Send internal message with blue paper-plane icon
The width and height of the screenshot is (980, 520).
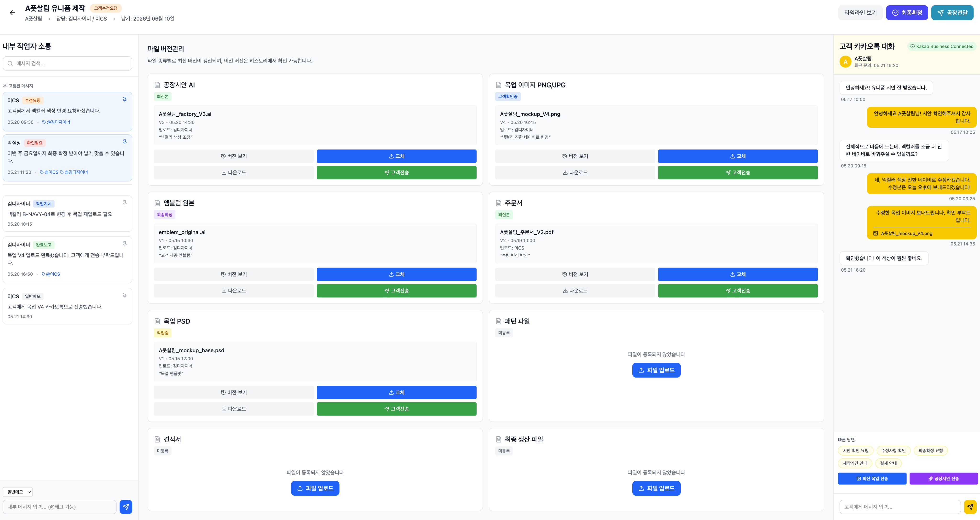pos(126,507)
